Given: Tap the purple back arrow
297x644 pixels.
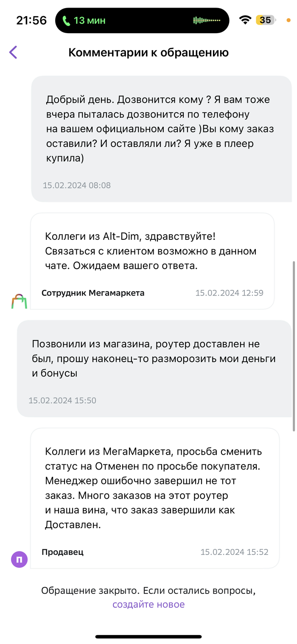Looking at the screenshot, I should 13,52.
